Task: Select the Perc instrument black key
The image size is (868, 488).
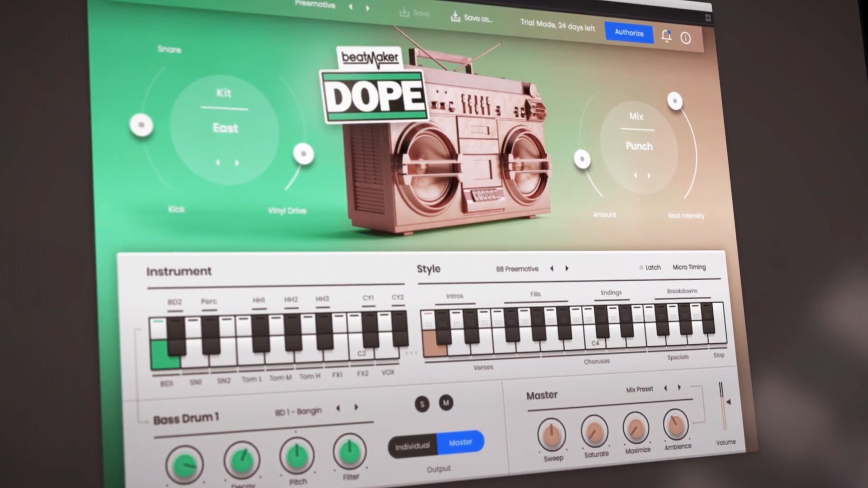Action: 211,334
